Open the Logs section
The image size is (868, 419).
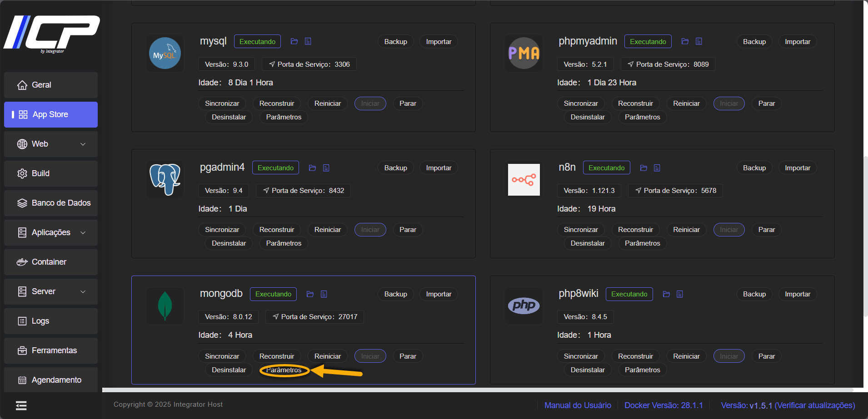tap(51, 321)
